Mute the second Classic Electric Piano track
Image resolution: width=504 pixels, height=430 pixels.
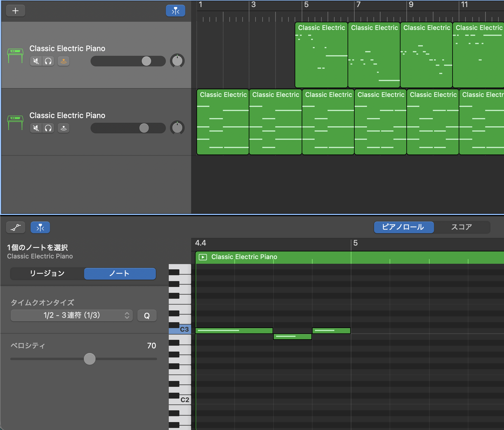[x=36, y=128]
